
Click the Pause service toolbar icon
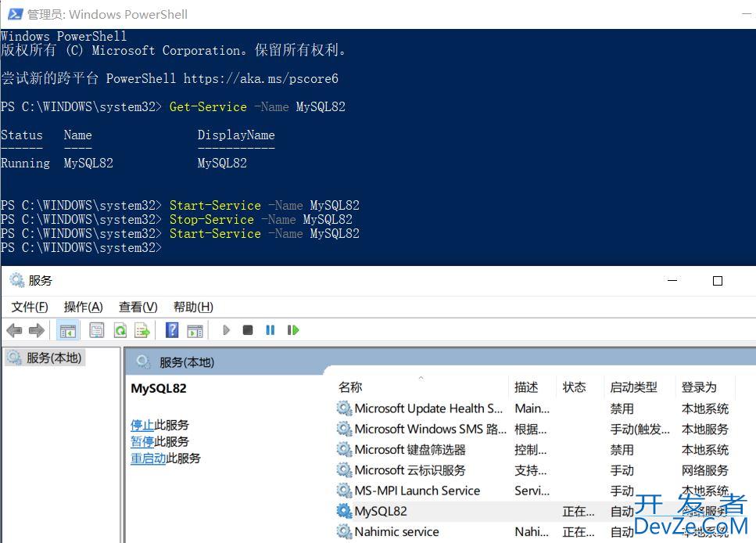(x=270, y=330)
